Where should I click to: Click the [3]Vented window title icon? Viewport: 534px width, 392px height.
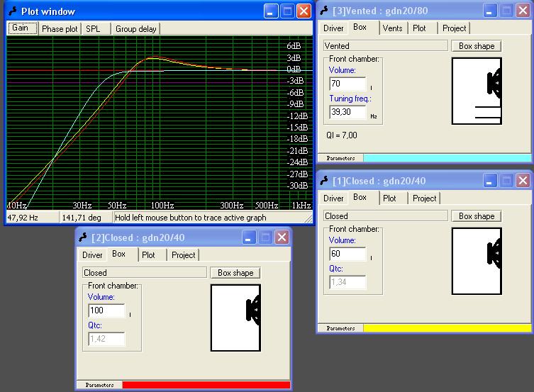[324, 11]
